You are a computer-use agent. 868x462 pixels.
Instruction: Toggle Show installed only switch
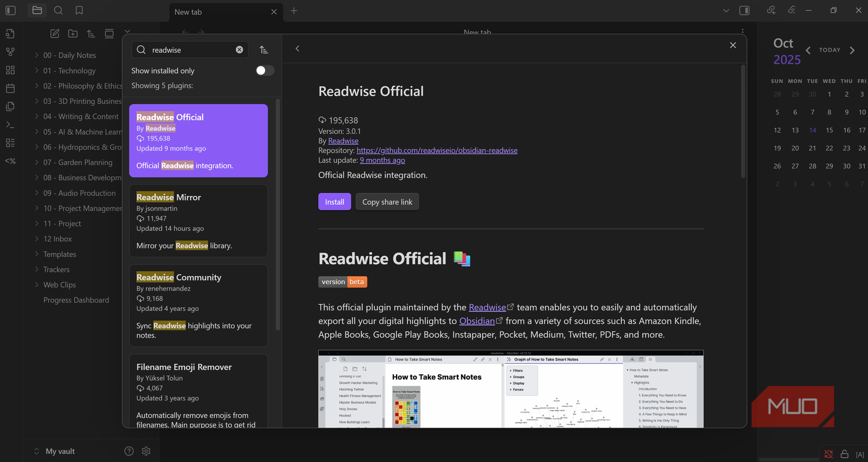coord(264,71)
